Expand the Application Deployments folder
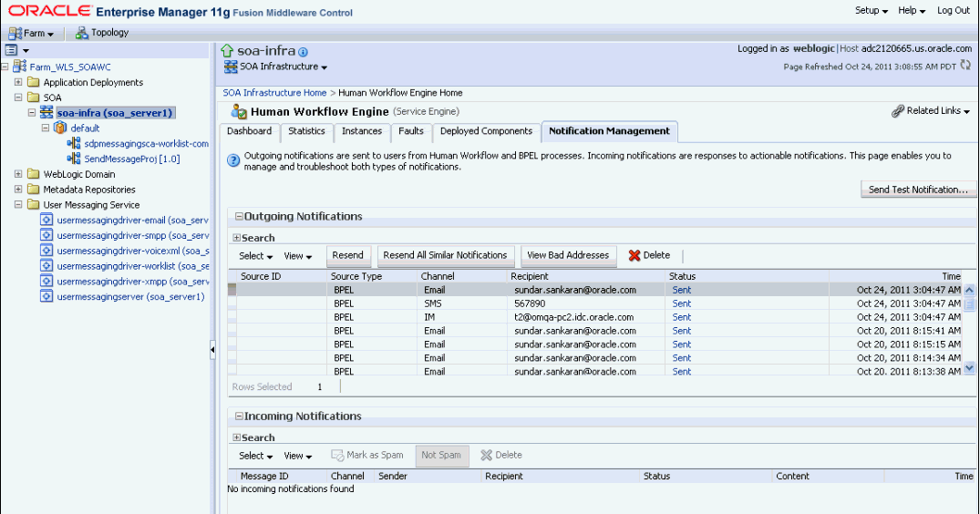Screen dimensions: 980x514 (18, 82)
